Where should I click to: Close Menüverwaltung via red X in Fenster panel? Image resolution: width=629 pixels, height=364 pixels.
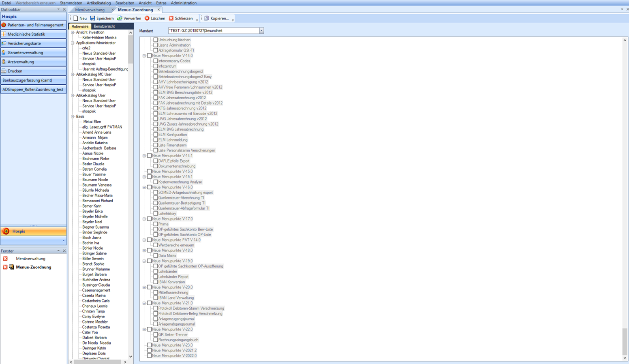5,259
